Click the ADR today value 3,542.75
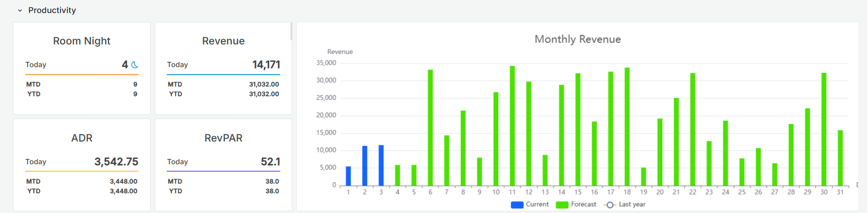 pyautogui.click(x=116, y=162)
